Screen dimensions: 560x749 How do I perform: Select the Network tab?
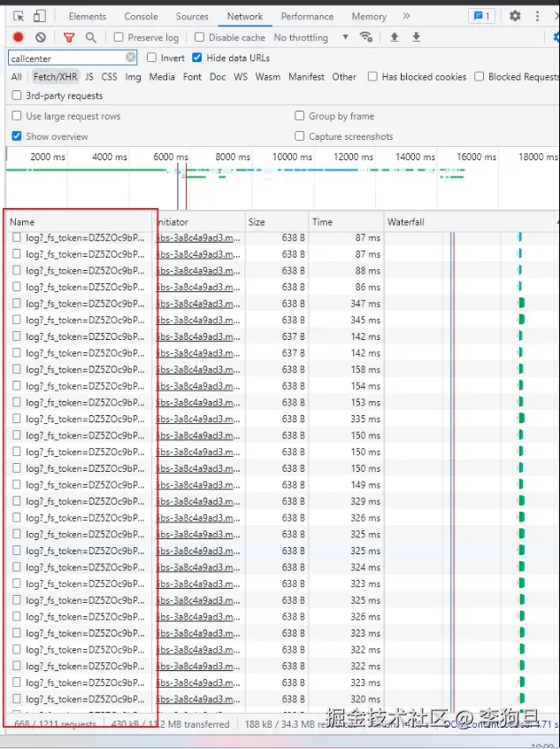(245, 16)
